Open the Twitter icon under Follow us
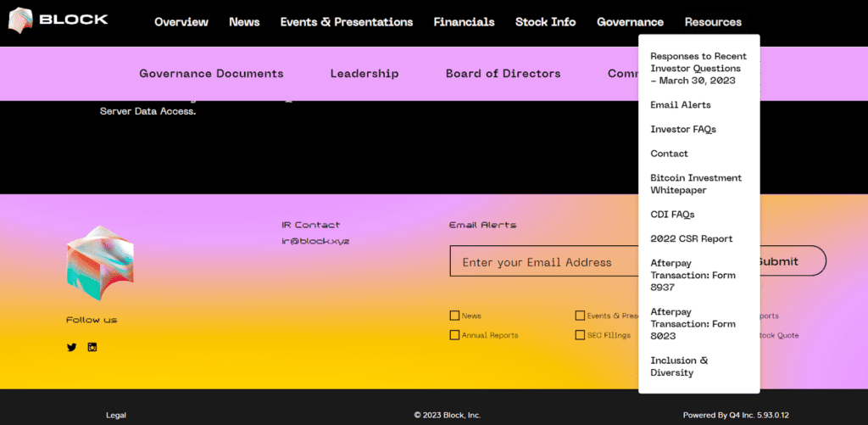The image size is (868, 425). tap(71, 348)
